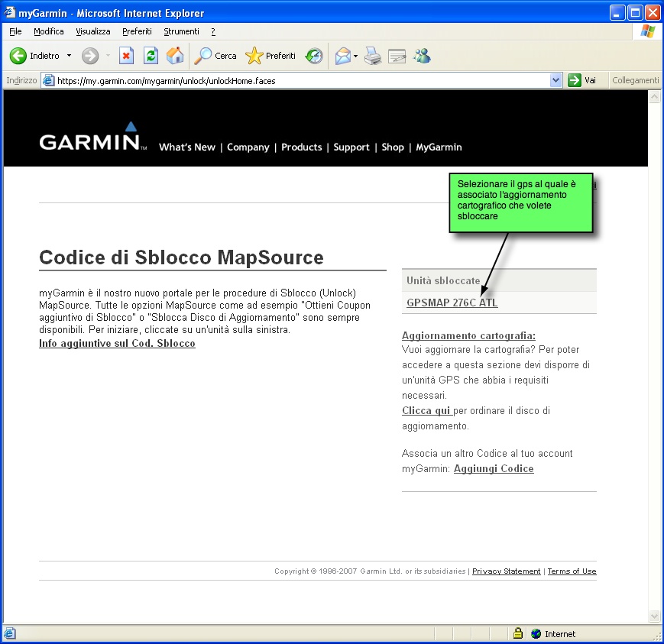This screenshot has width=664, height=644.
Task: Open the Preferiti star toolbar button
Action: point(270,56)
